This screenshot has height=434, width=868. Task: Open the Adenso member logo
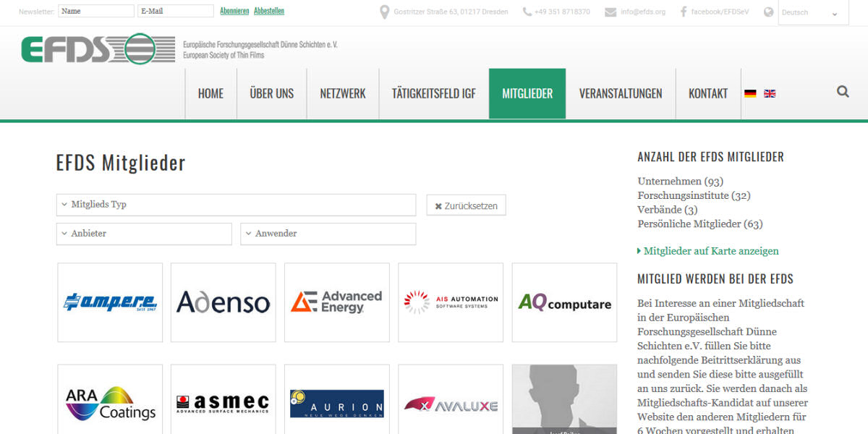[x=224, y=302]
